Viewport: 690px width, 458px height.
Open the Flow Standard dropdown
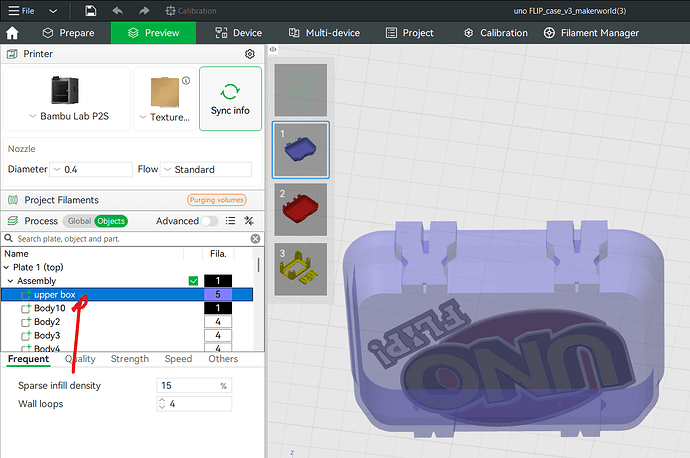(x=206, y=169)
